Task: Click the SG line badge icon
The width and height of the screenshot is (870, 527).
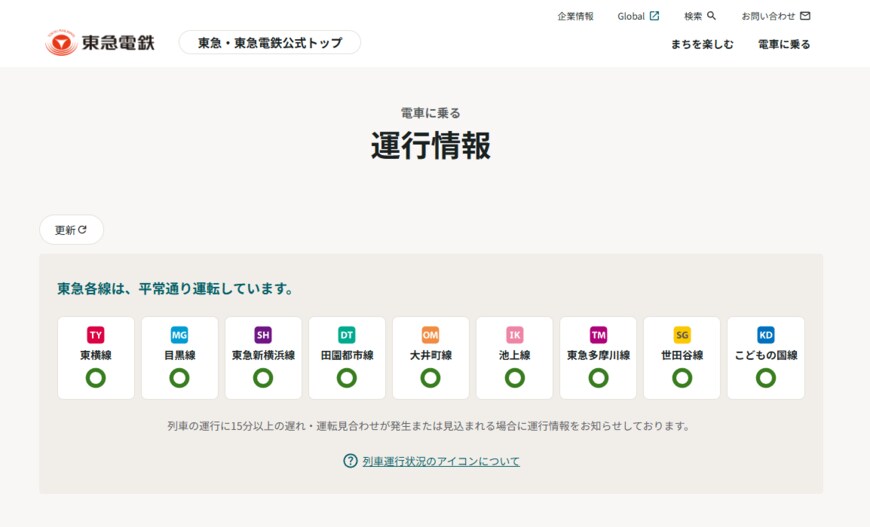Action: click(x=682, y=335)
